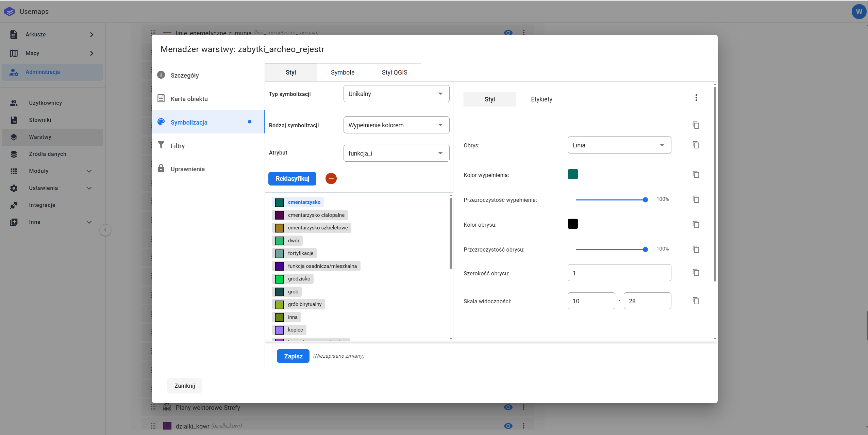Open the Kolor wypełnienia color swatch
Screen dimensions: 868x435
coord(573,174)
